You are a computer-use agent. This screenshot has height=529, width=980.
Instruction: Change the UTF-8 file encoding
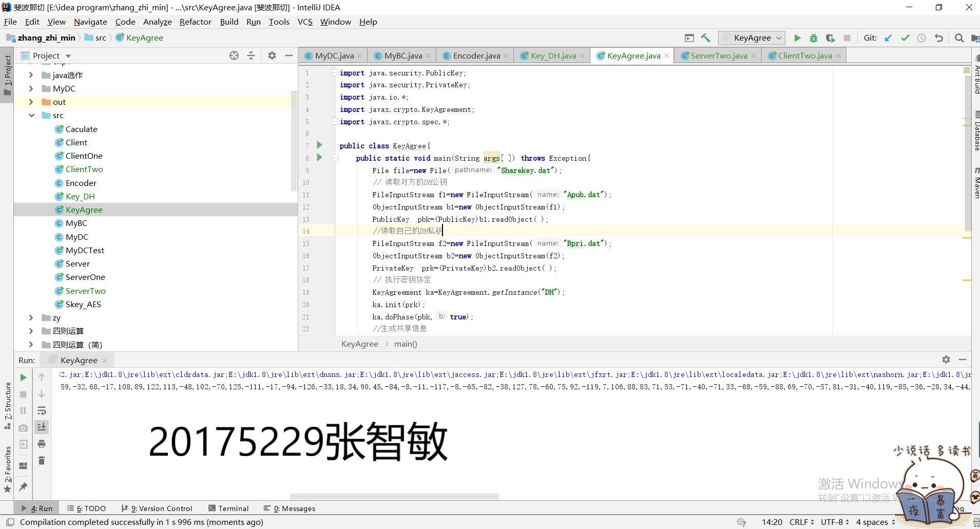835,522
